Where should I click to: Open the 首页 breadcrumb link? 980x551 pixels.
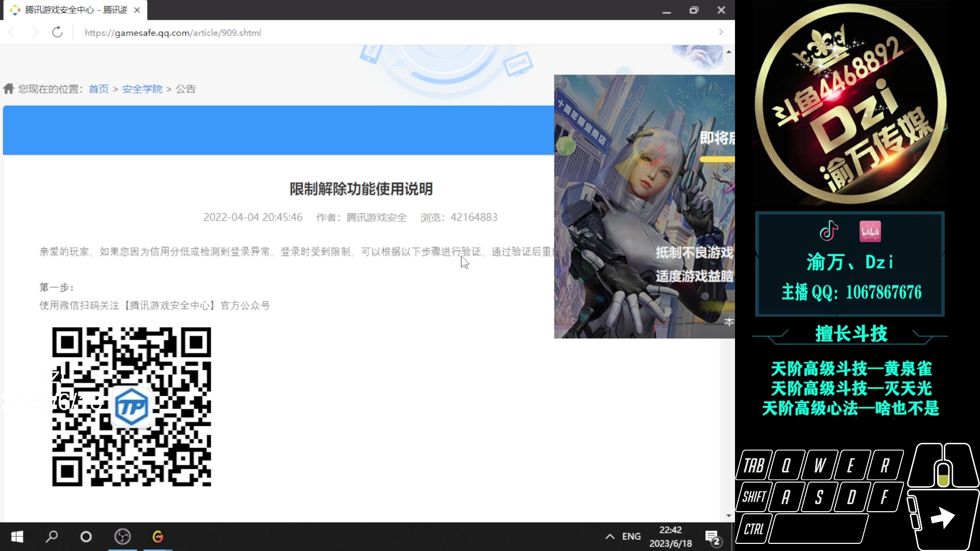point(99,89)
